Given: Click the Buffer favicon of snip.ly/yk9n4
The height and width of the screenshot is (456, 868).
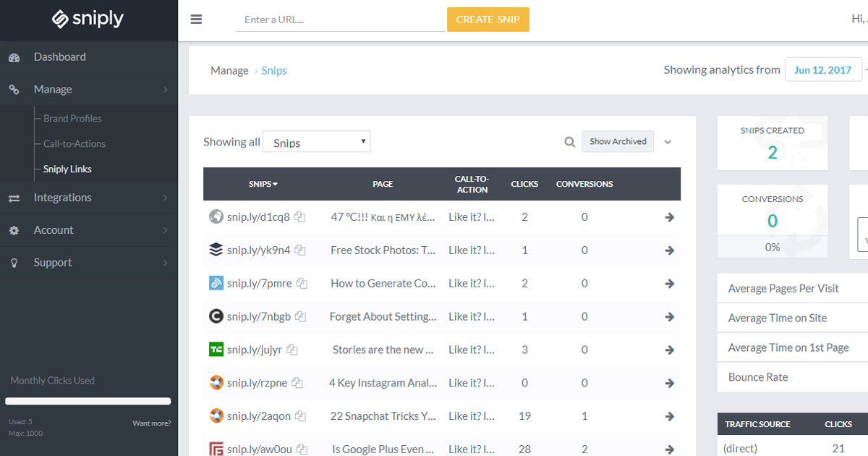Looking at the screenshot, I should (216, 250).
